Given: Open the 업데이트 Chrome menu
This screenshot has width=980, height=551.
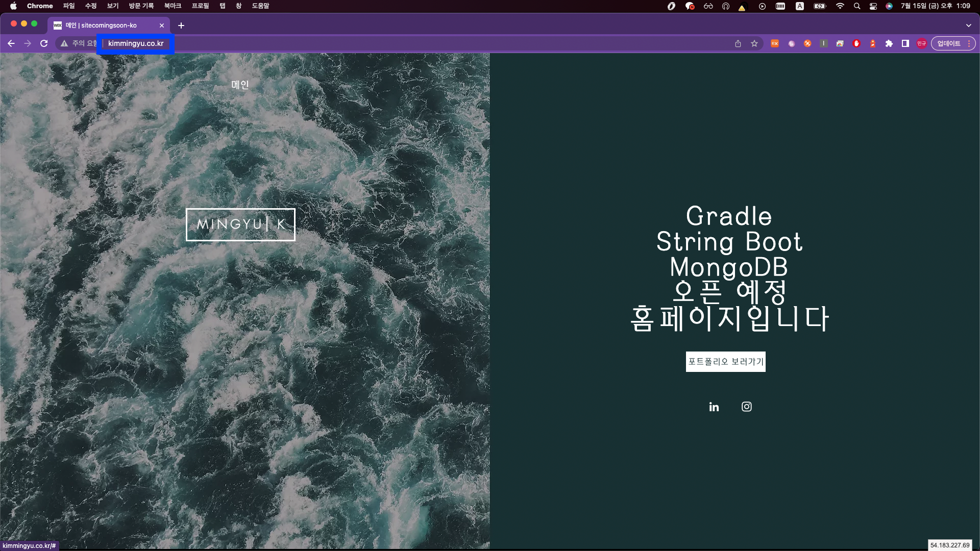Looking at the screenshot, I should tap(953, 44).
